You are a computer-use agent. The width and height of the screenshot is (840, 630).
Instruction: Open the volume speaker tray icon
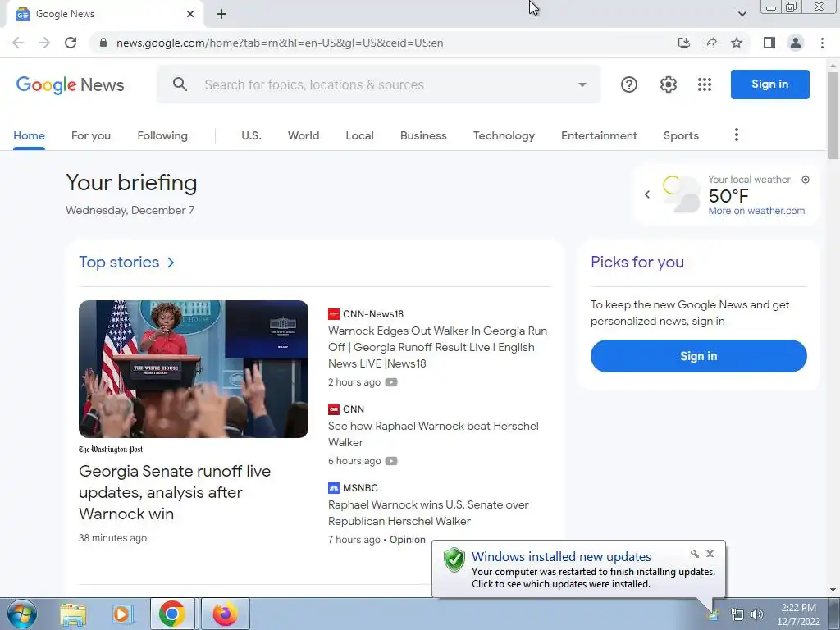757,615
